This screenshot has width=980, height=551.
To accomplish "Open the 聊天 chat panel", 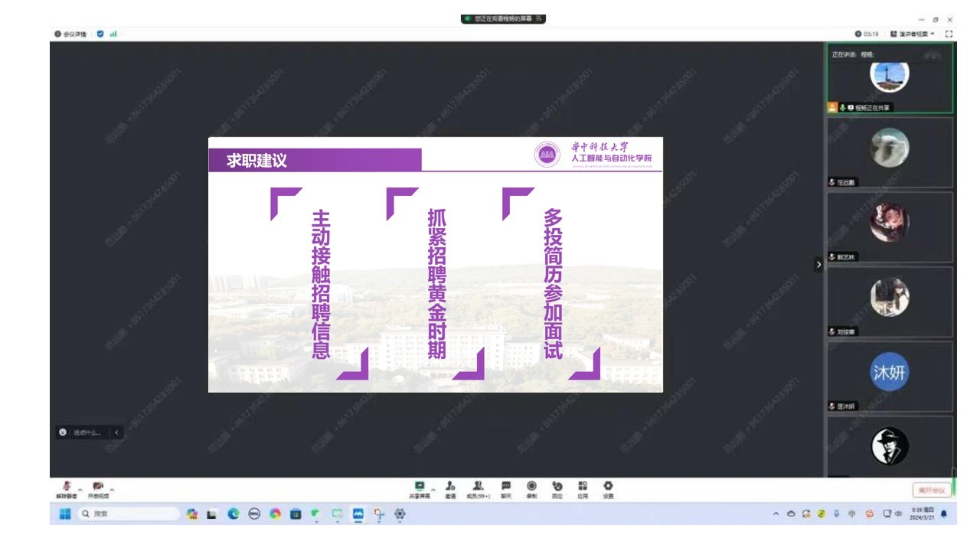I will point(506,488).
